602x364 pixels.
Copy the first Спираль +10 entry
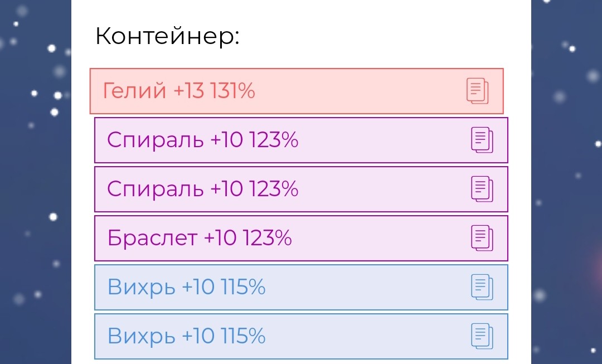[x=482, y=140]
